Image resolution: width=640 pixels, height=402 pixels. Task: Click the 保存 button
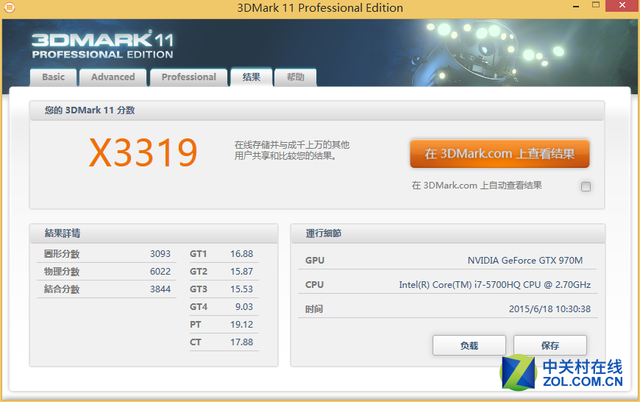[550, 346]
